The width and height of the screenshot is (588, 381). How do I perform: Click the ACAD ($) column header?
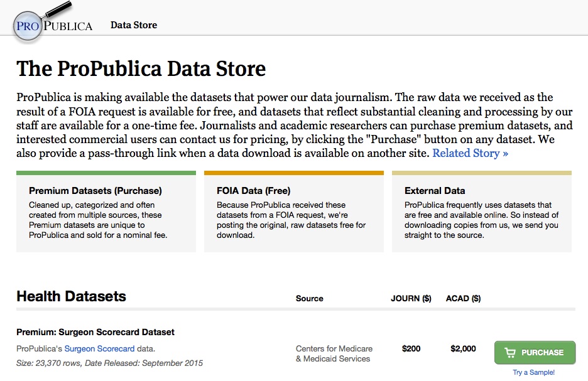tap(463, 299)
